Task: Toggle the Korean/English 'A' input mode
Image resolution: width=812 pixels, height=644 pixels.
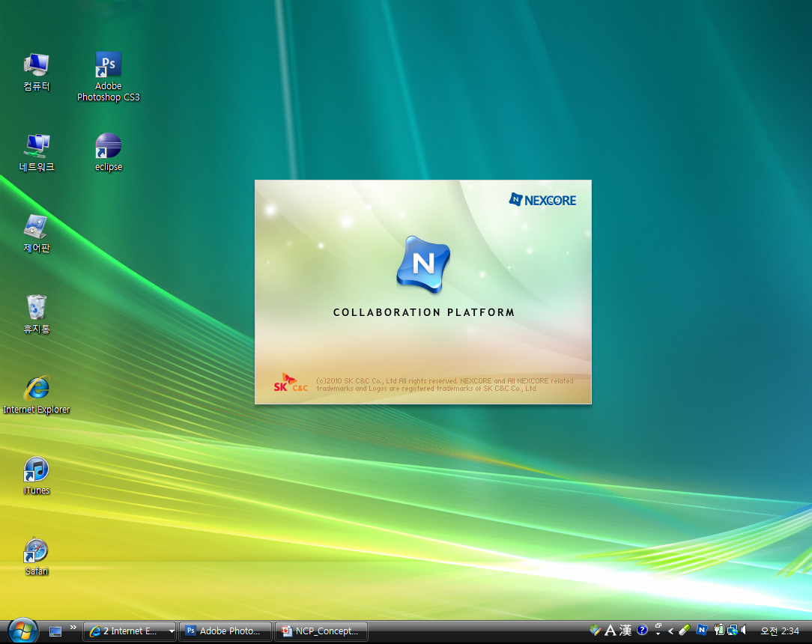Action: 610,630
